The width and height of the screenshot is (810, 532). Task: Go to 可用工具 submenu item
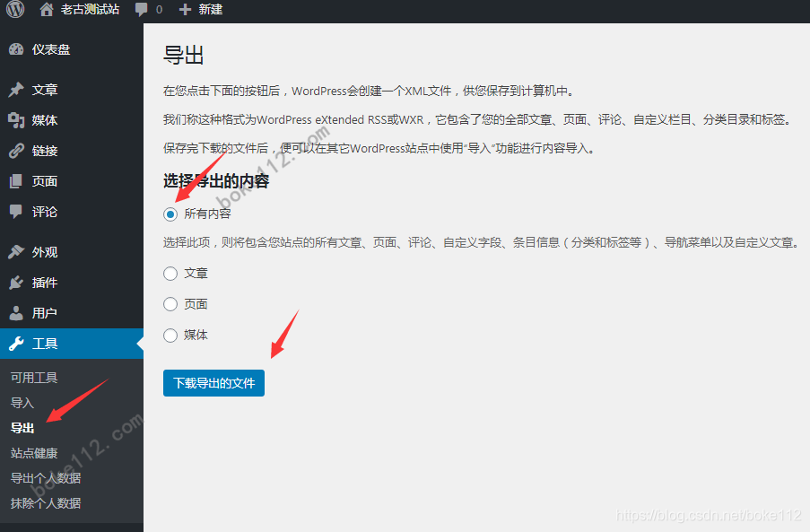(x=34, y=378)
